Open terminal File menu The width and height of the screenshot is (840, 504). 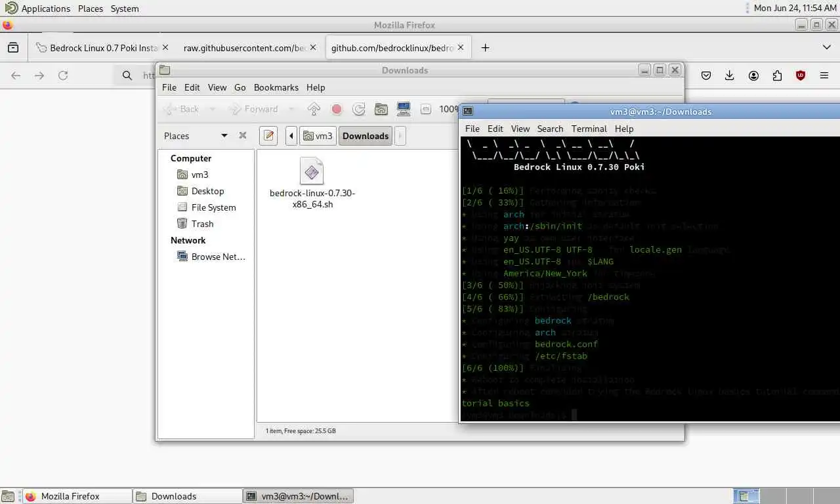472,129
